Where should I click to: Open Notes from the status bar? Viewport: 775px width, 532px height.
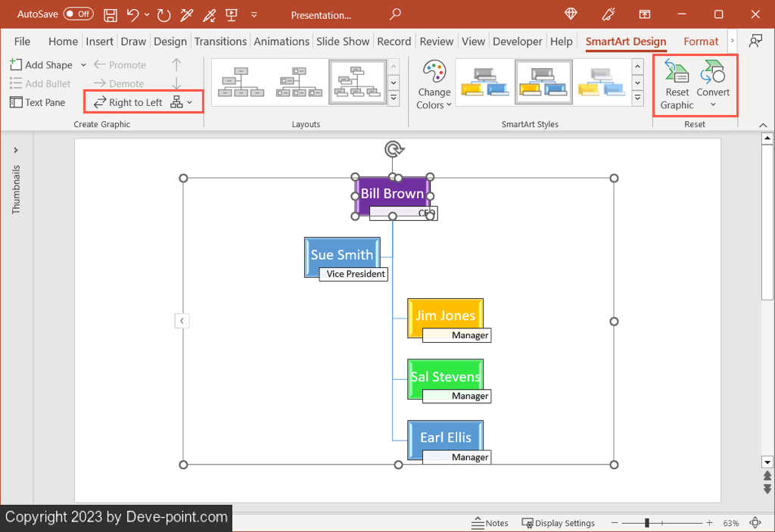[x=490, y=523]
